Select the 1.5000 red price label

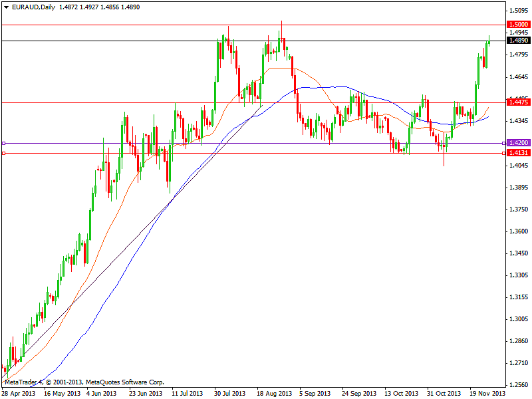pyautogui.click(x=517, y=24)
